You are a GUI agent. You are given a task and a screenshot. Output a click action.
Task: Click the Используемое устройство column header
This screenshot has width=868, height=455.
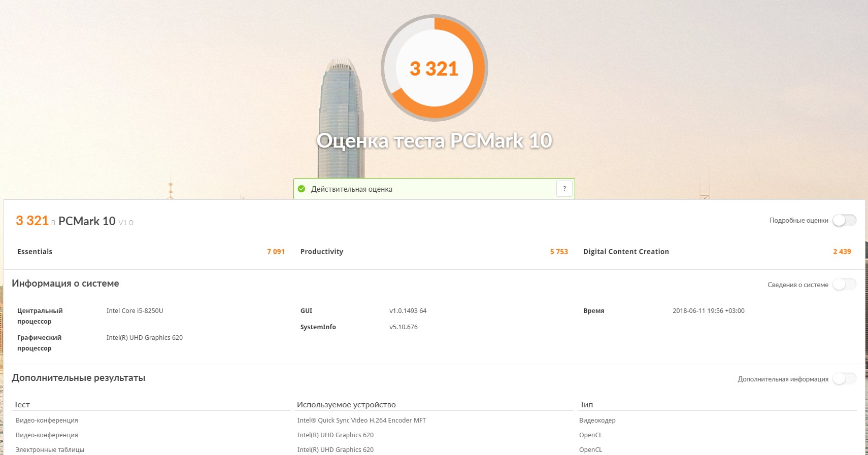tap(346, 405)
